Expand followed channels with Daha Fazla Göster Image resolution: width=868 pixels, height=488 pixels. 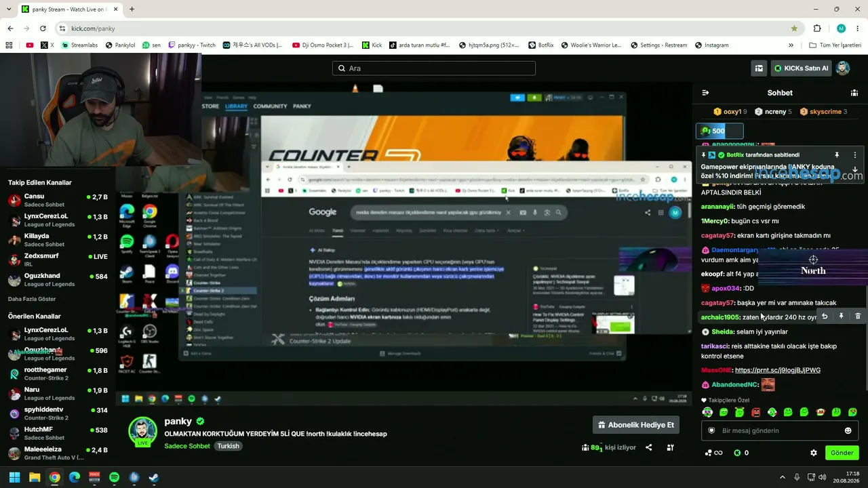click(32, 299)
